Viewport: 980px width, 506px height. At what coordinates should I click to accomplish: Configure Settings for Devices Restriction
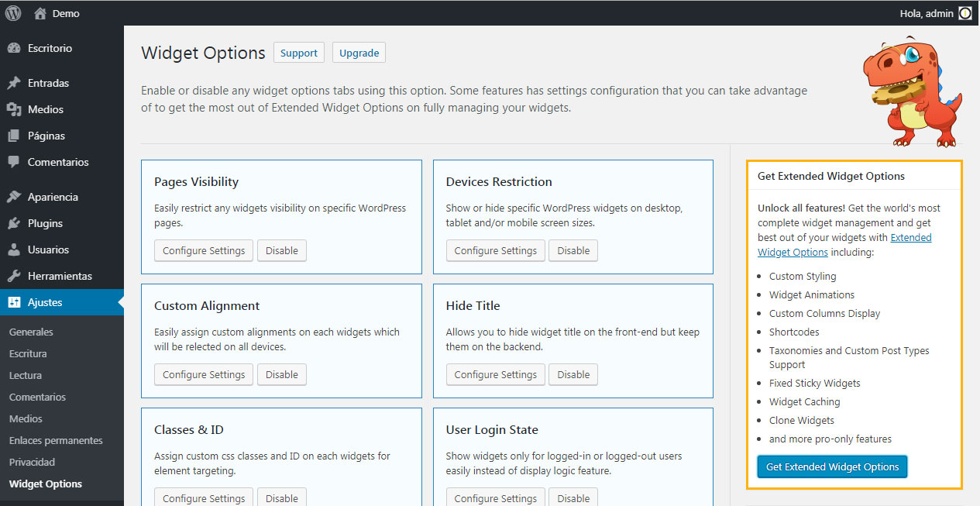point(496,250)
